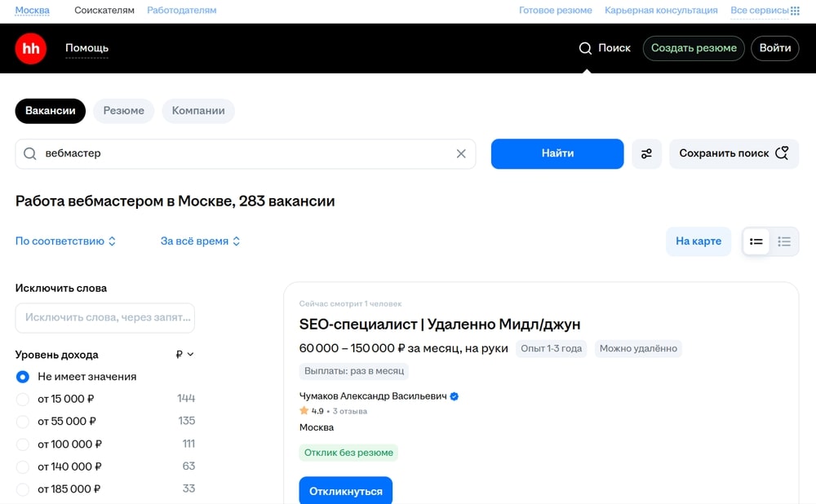Open Помощь menu
This screenshot has height=504, width=816.
[87, 48]
